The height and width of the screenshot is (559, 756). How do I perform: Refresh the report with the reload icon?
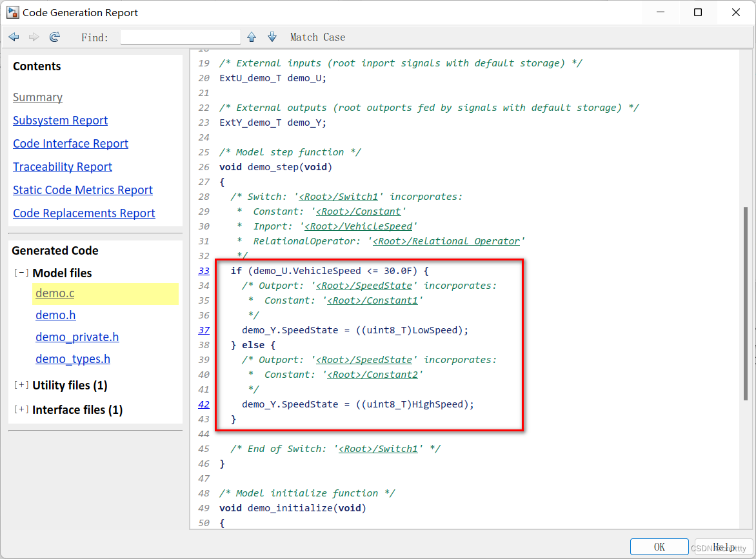pyautogui.click(x=54, y=37)
